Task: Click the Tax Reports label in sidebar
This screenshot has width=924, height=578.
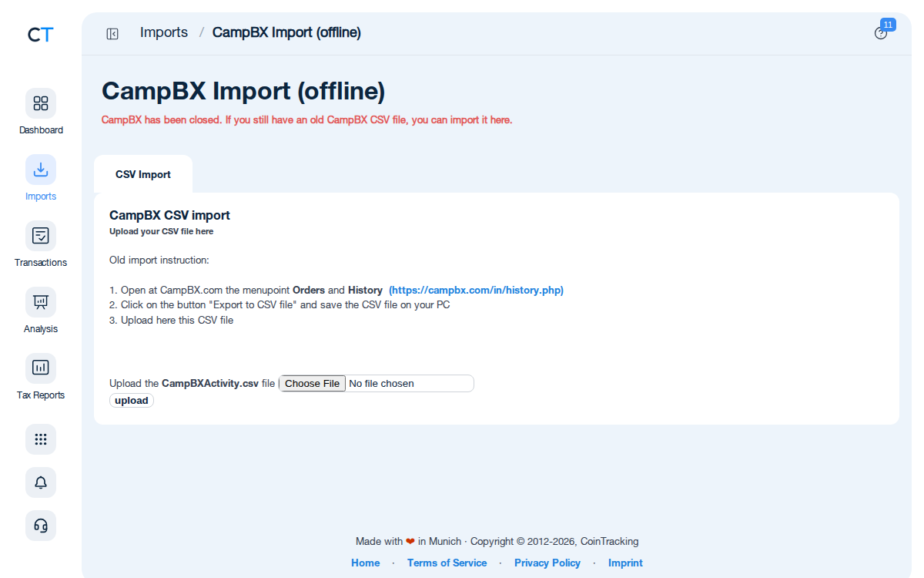Action: point(41,395)
